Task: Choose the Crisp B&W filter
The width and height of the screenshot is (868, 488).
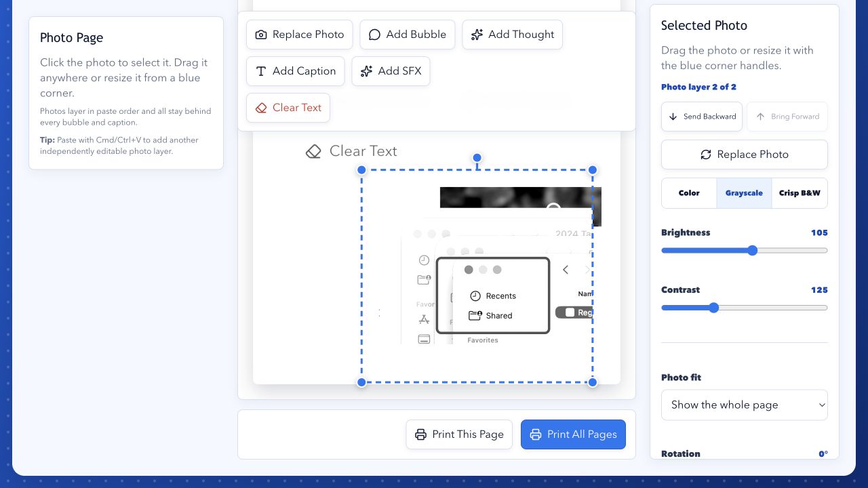Action: [x=800, y=193]
